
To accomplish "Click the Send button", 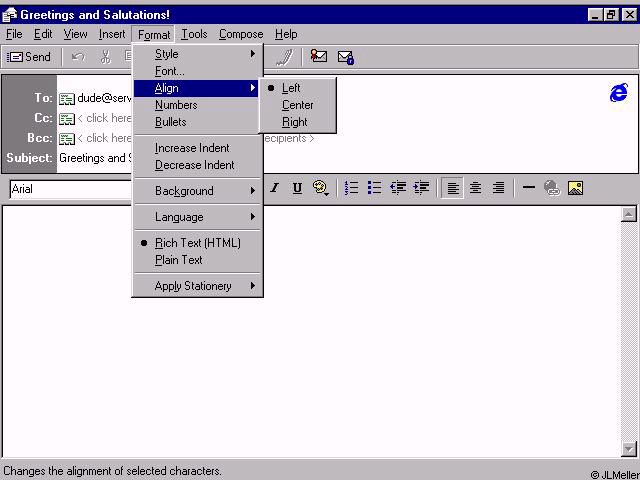I will coord(30,57).
